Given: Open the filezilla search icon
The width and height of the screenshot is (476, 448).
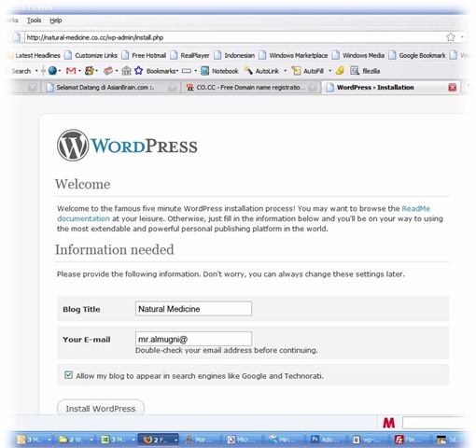Looking at the screenshot, I should [355, 71].
